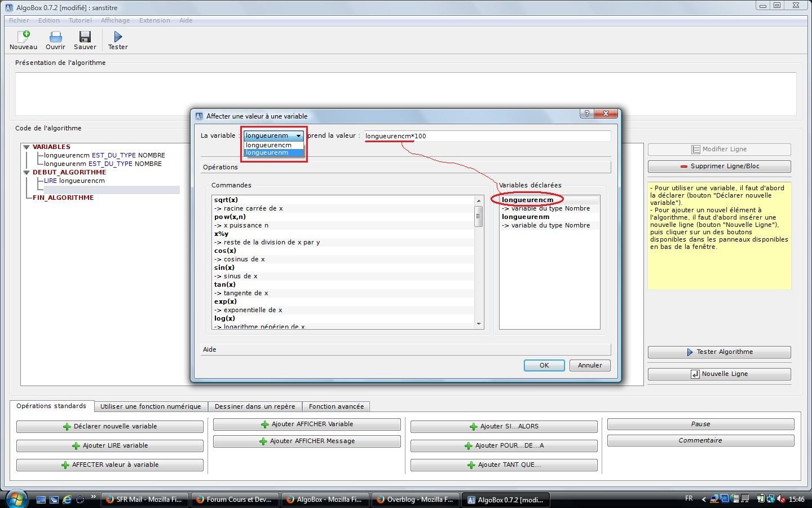Expand the quick launch overflow chevron
Image resolution: width=812 pixels, height=508 pixels.
[93, 497]
